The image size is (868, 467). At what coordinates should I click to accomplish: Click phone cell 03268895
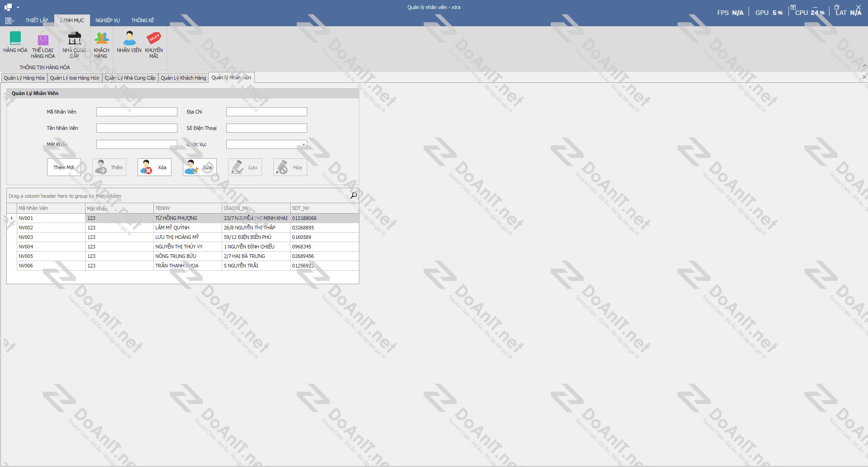pyautogui.click(x=324, y=228)
